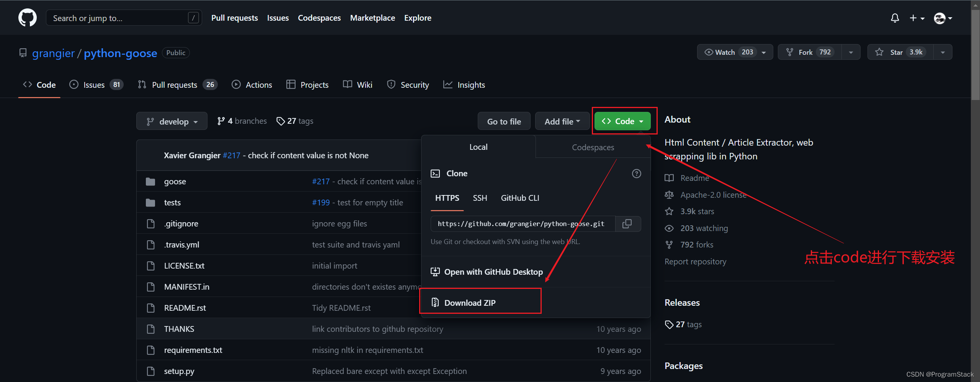
Task: Copy the HTTPS clone URL
Action: 627,224
